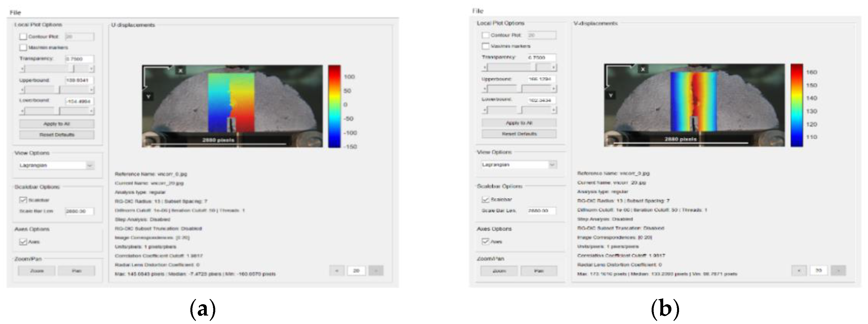Toggle Max/min markers checkbox in right window

485,46
